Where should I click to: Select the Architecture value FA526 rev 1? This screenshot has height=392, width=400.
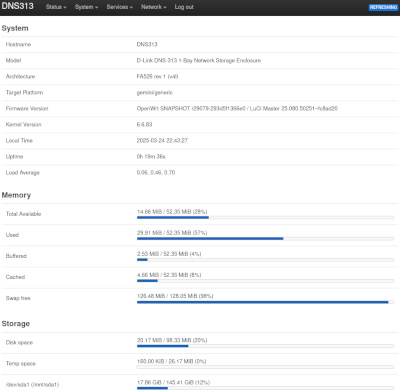point(157,76)
